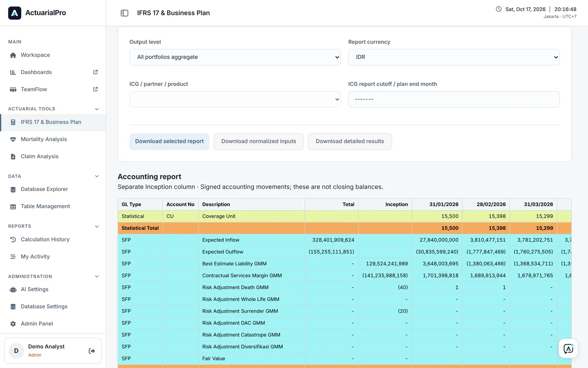Select IFRS 17 & Business Plan menu item
This screenshot has height=368, width=588.
(x=53, y=122)
